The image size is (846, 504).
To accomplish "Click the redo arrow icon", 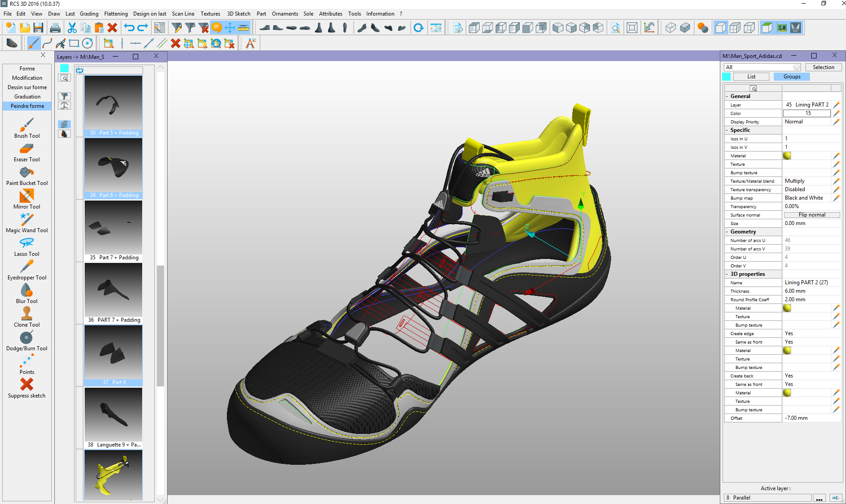I will click(x=143, y=28).
